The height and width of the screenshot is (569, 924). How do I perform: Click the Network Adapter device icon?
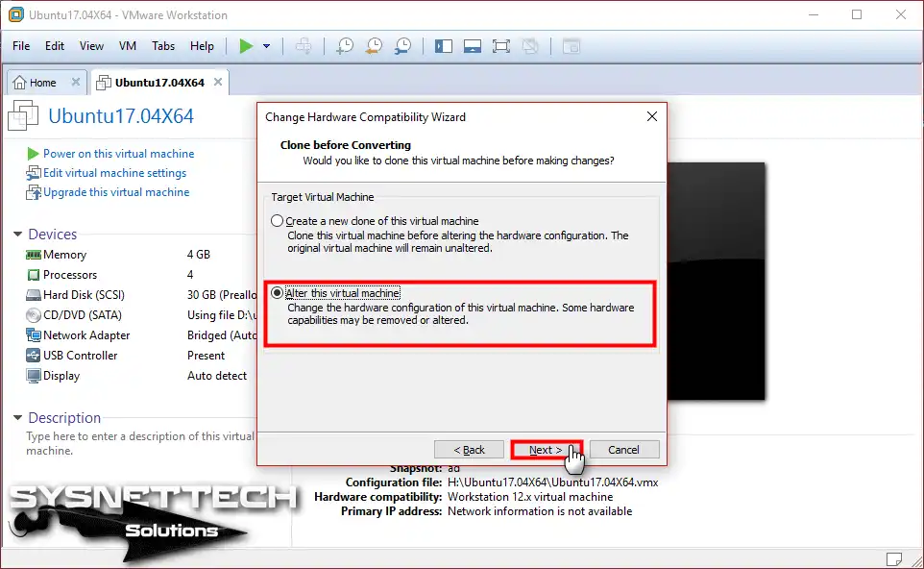33,334
